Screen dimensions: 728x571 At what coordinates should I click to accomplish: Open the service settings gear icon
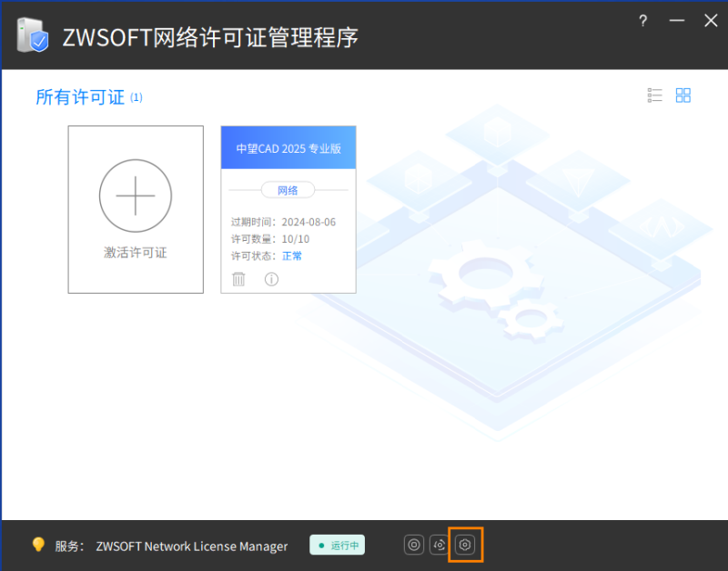(465, 545)
